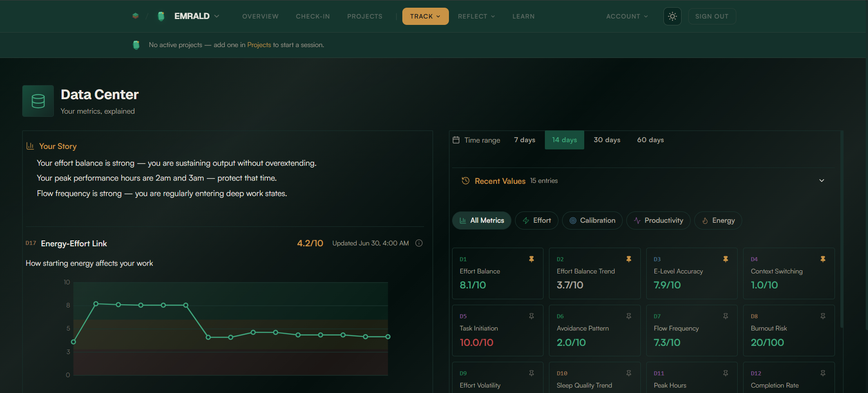Open the Effort Balance 8.1/10 card
The width and height of the screenshot is (868, 393).
[497, 273]
